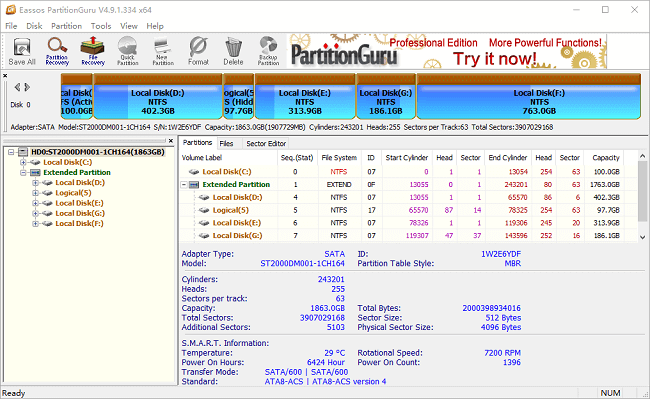Sort by End Cylinder column header
Viewport: 650px width, 399px height.
point(507,157)
